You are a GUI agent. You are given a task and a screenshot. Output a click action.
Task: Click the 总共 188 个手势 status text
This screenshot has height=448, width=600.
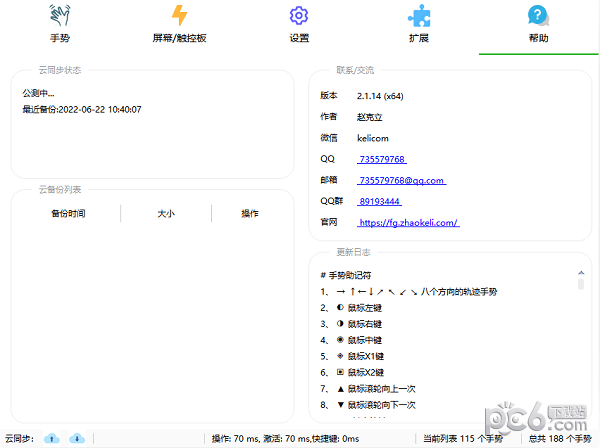point(560,438)
